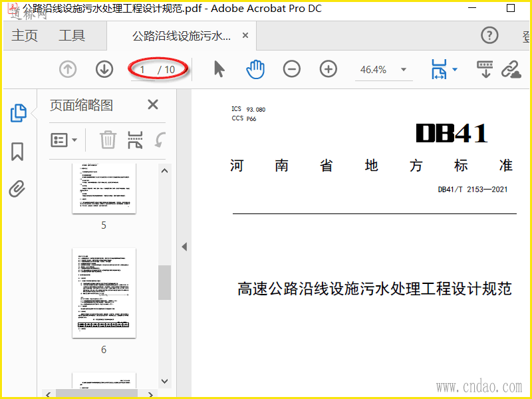532x399 pixels.
Task: Click the CCS P66 text
Action: (244, 118)
